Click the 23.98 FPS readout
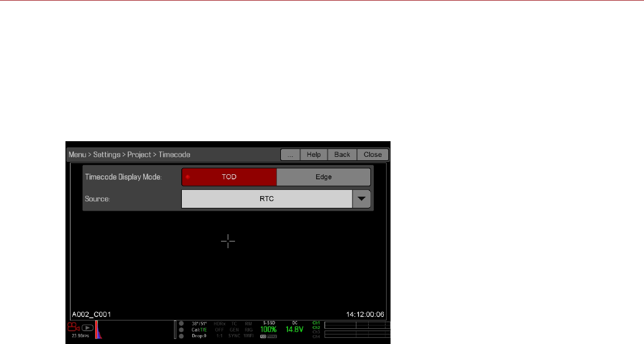 click(81, 336)
